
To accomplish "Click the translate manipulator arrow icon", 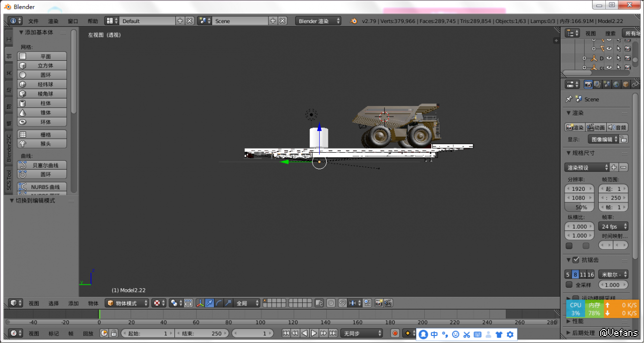I will point(209,303).
